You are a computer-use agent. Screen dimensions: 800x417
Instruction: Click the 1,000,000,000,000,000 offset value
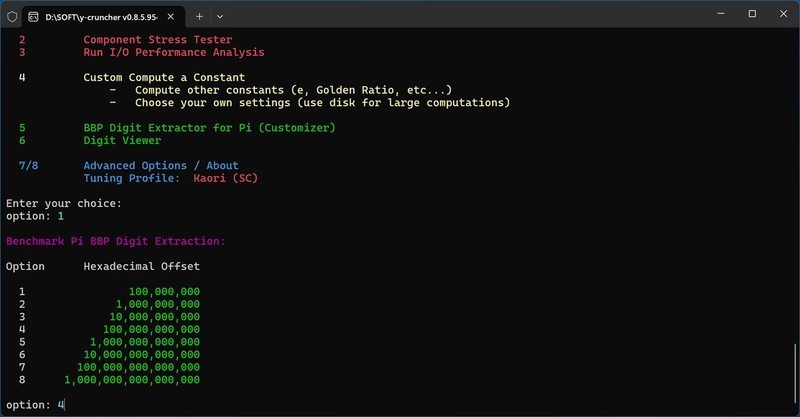[132, 380]
